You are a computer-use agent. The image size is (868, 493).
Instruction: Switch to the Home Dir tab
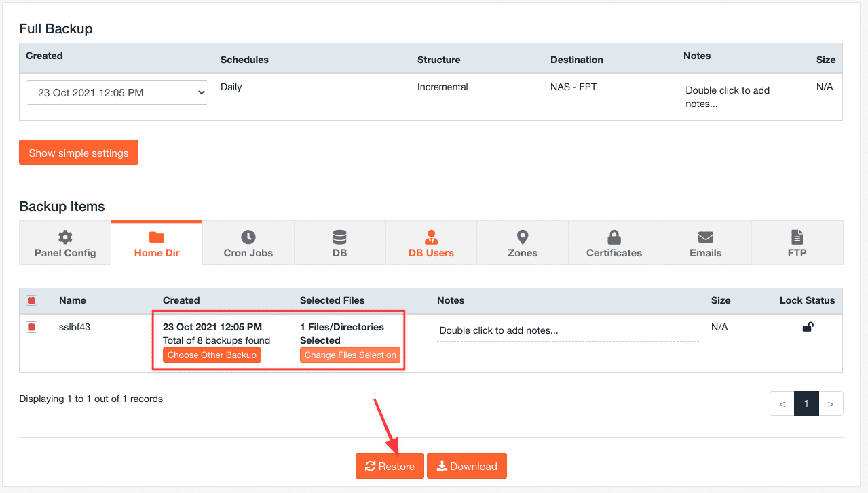(157, 244)
